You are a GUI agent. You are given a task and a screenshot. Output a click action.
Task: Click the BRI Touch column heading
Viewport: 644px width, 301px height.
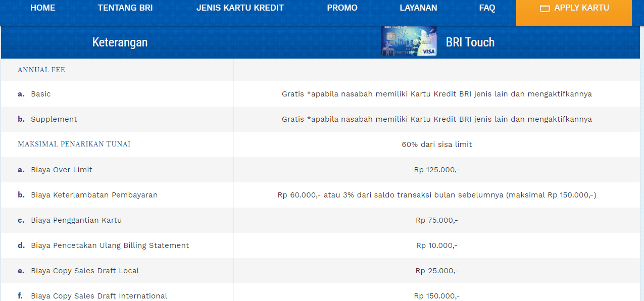pyautogui.click(x=470, y=42)
